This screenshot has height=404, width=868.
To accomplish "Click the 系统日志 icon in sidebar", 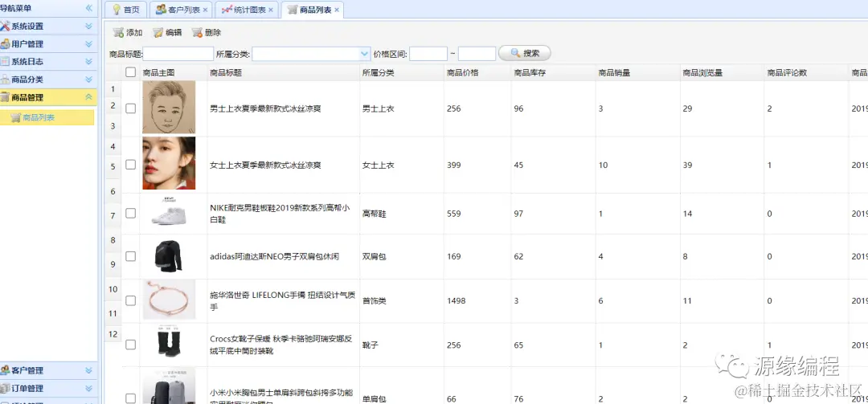I will click(5, 61).
